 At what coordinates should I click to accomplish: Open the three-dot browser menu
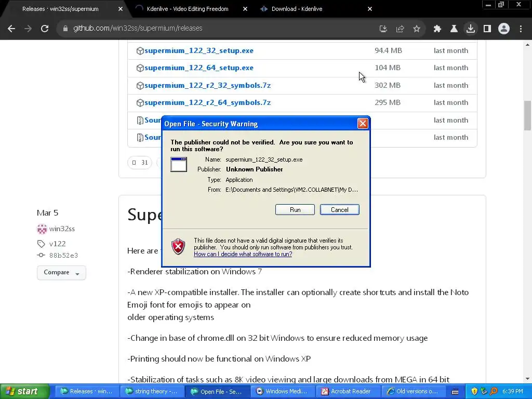521,29
